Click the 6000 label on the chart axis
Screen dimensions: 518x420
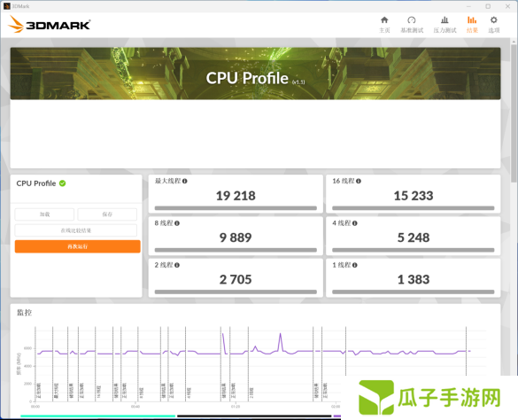coord(27,348)
